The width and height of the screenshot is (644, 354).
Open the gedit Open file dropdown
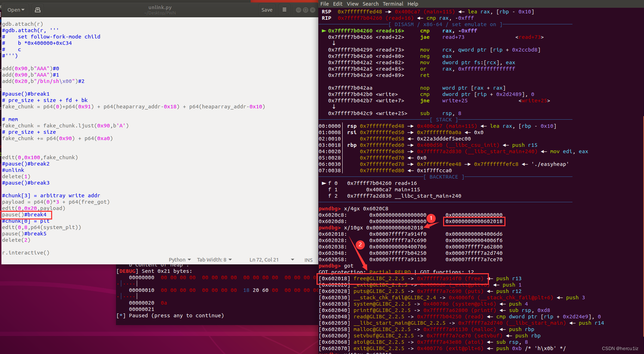16,10
